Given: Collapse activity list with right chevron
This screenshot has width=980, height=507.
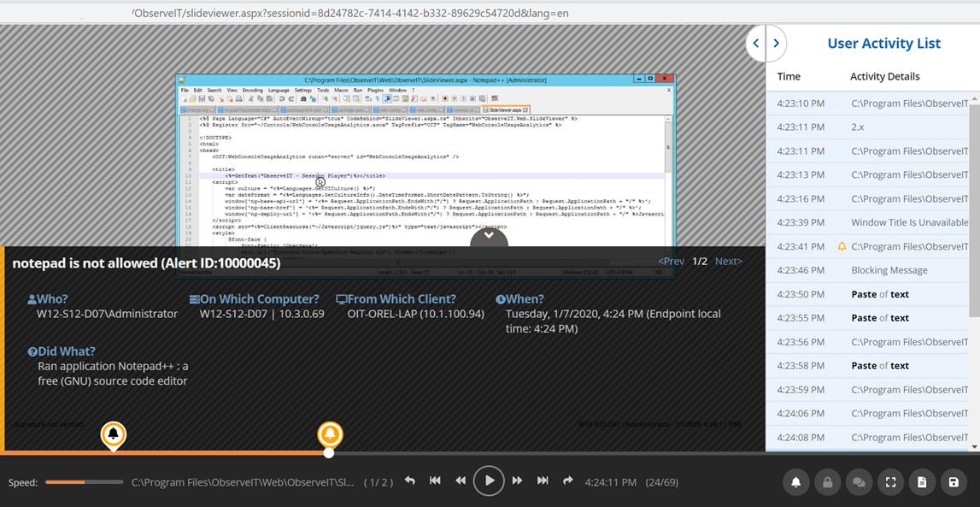Looking at the screenshot, I should pyautogui.click(x=776, y=44).
